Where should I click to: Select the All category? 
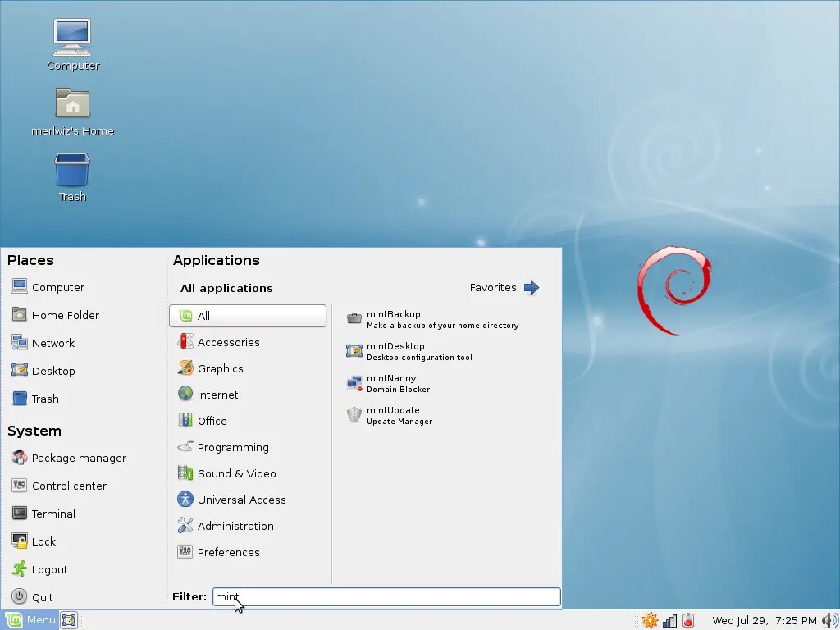248,316
